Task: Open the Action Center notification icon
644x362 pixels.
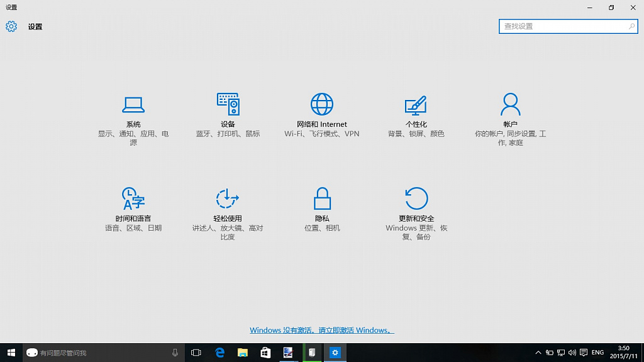Action: coord(584,353)
